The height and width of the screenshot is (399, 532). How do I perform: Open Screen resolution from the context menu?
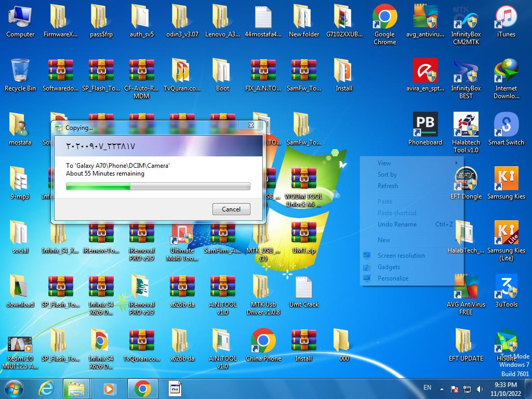[x=401, y=256]
